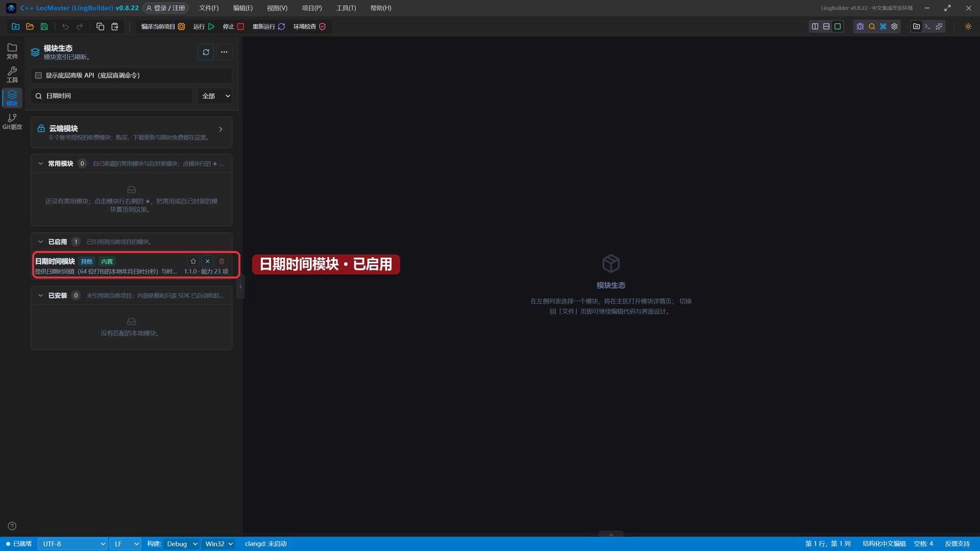
Task: Open the Win32 platform dropdown
Action: [218, 544]
